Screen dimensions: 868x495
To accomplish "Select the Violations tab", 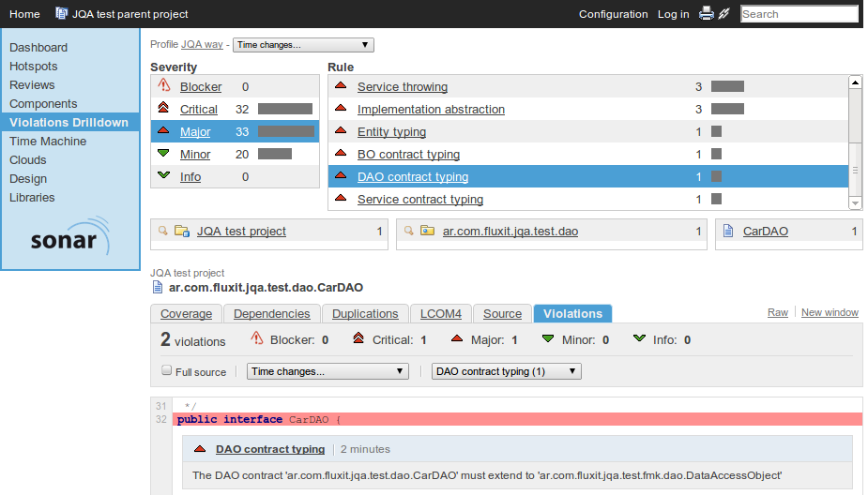I will [x=572, y=313].
